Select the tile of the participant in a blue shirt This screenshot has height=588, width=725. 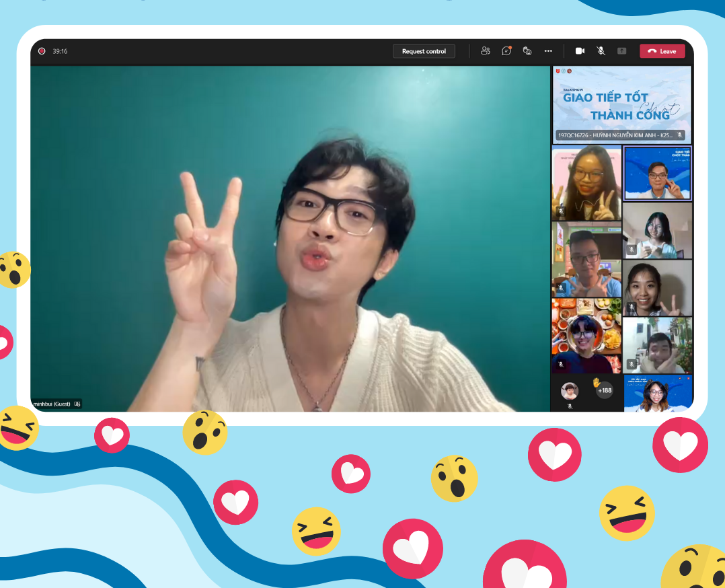coord(586,259)
